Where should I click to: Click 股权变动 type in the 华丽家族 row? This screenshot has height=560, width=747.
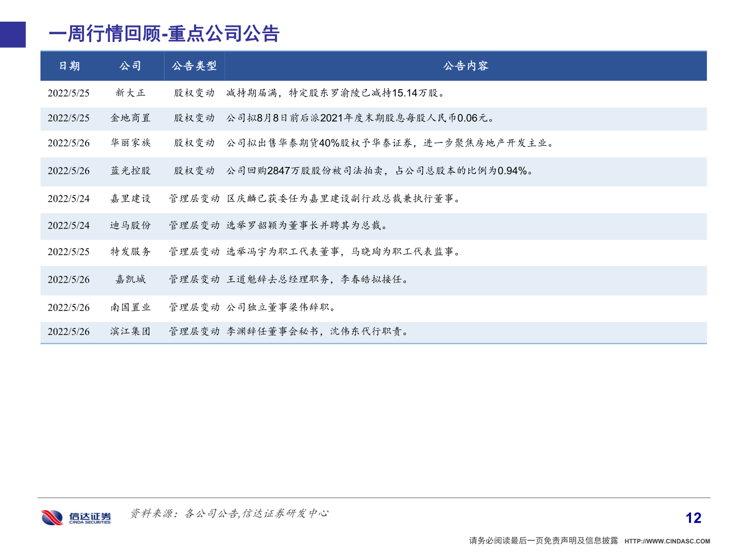[x=195, y=143]
